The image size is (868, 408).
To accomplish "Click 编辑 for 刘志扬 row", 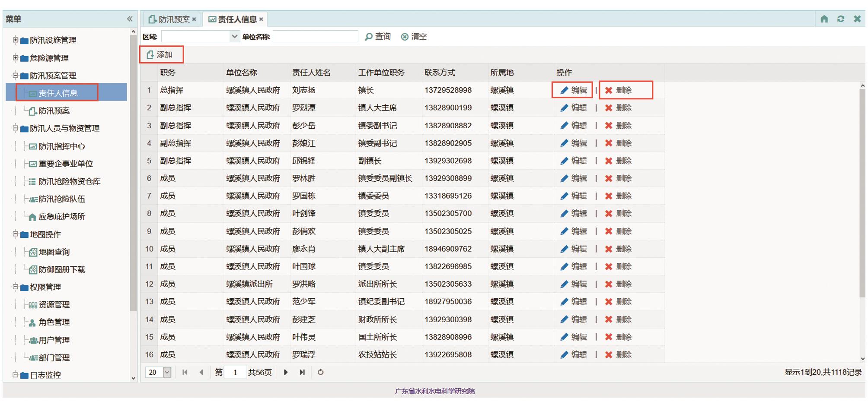I will (x=573, y=90).
